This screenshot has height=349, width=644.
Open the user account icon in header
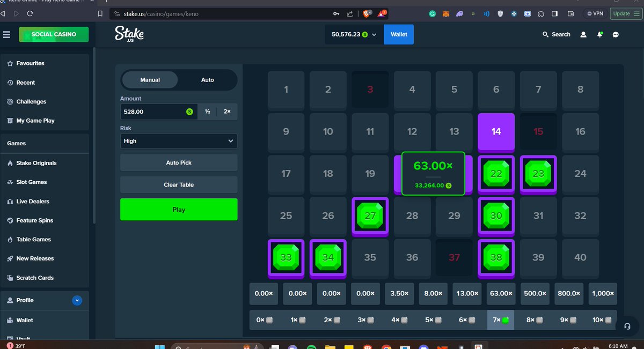click(583, 34)
